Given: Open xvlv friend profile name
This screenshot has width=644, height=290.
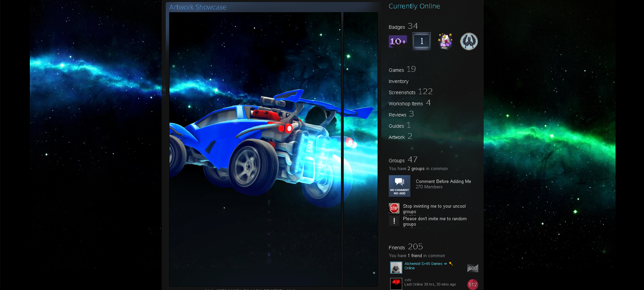Looking at the screenshot, I should coord(408,280).
